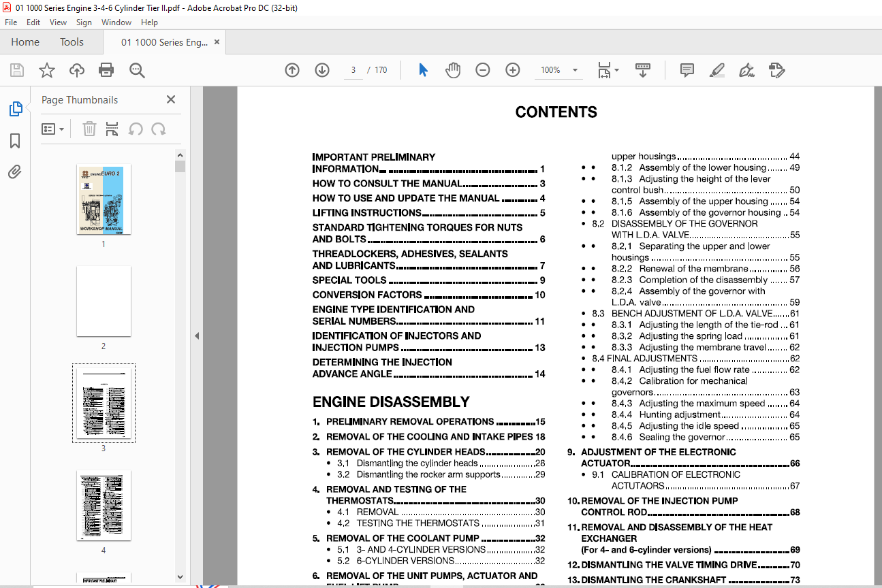Click HOW TO CONSULT THE MANUAL entry
This screenshot has height=588, width=882.
[x=428, y=184]
